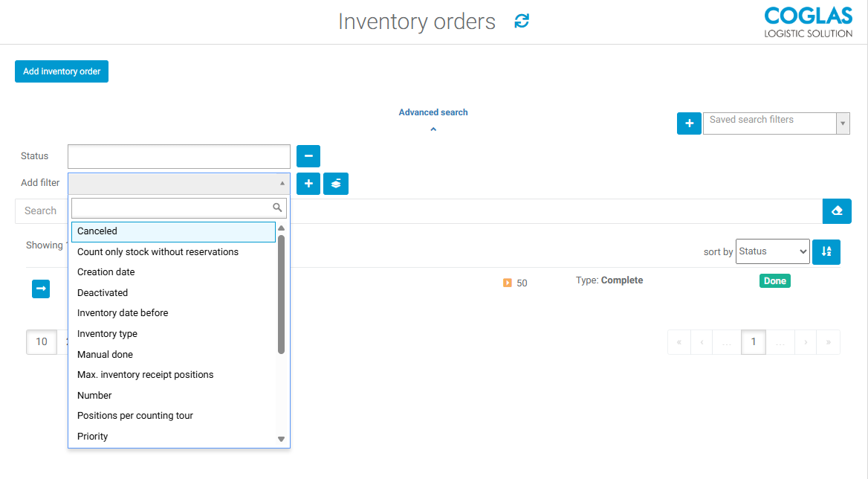The image size is (868, 479).
Task: Save search filter with plus icon
Action: coord(689,123)
